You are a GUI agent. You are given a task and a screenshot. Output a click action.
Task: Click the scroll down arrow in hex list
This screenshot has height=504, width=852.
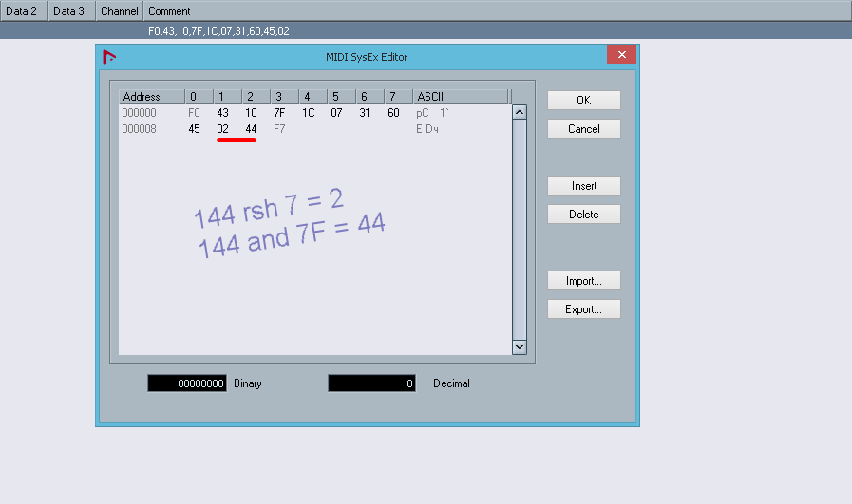(x=520, y=347)
